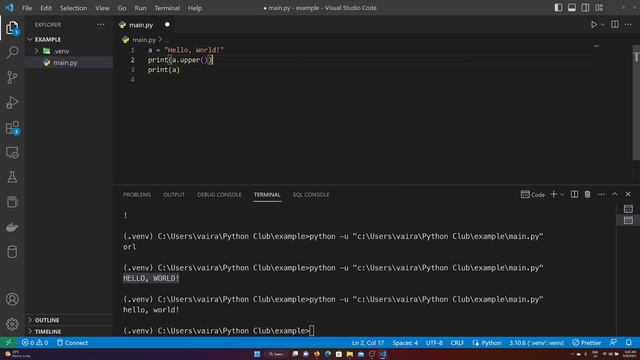Open the Run and Debug view
This screenshot has height=360, width=640.
point(12,102)
